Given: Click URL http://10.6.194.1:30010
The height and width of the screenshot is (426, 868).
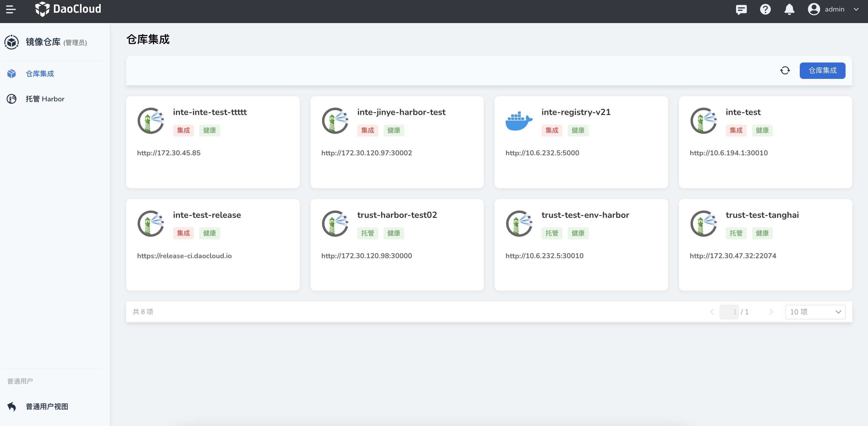Looking at the screenshot, I should coord(728,153).
